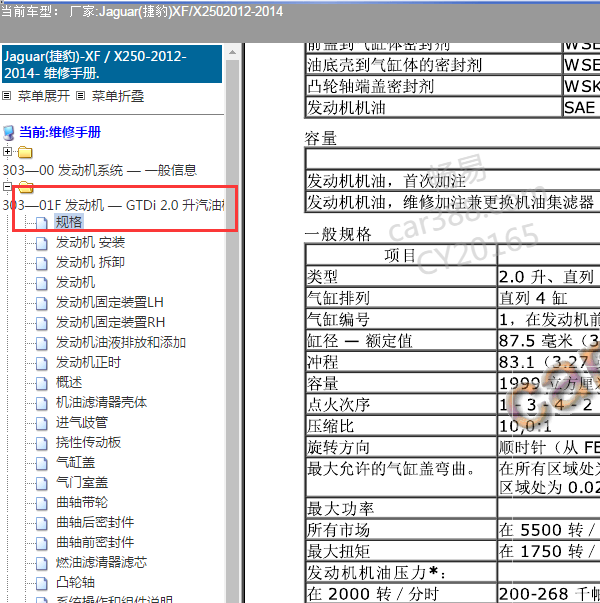Click page icon next to 机油滤清器壳体

(x=42, y=403)
